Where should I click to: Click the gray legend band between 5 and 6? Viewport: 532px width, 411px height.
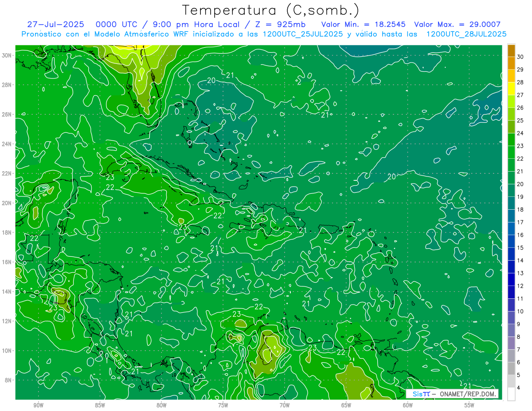(x=511, y=368)
